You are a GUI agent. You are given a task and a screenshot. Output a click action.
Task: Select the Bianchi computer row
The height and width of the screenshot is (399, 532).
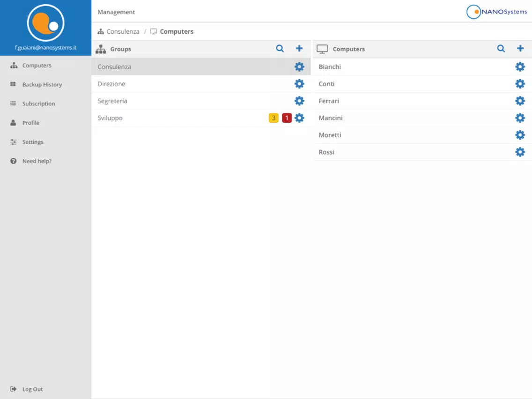click(x=422, y=66)
